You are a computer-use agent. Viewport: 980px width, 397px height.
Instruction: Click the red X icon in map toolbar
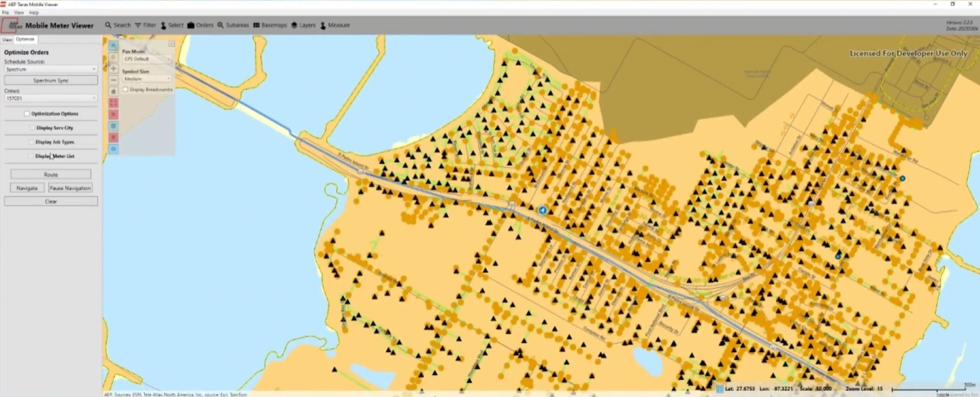click(x=114, y=114)
